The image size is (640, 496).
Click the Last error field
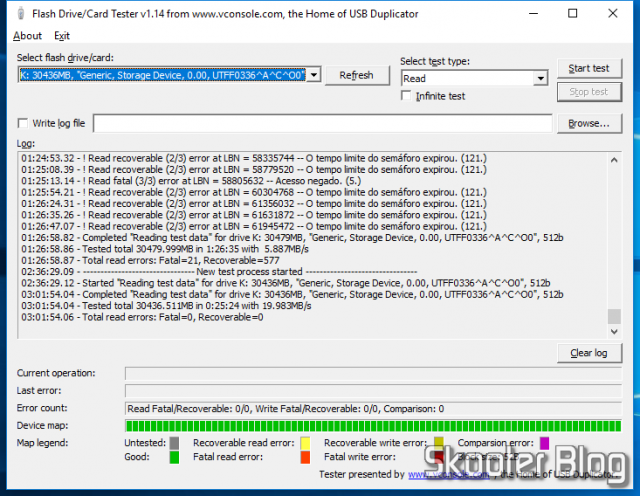click(x=373, y=391)
